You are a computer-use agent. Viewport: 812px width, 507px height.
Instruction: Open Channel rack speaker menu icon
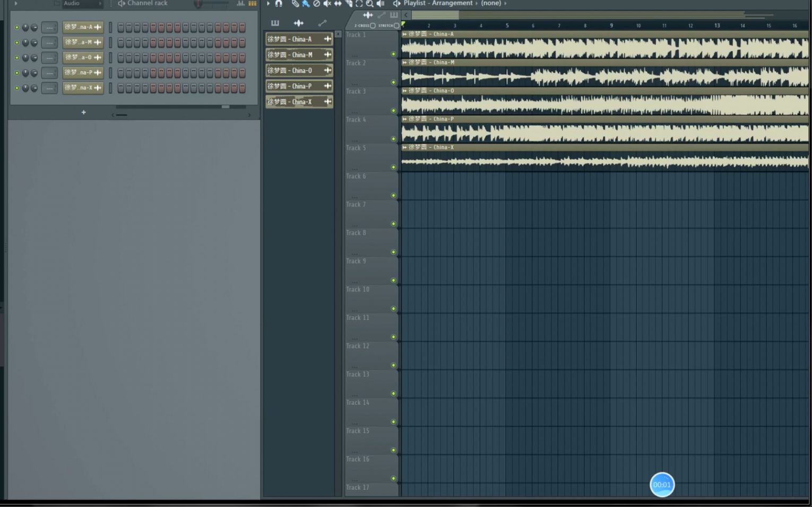point(122,3)
